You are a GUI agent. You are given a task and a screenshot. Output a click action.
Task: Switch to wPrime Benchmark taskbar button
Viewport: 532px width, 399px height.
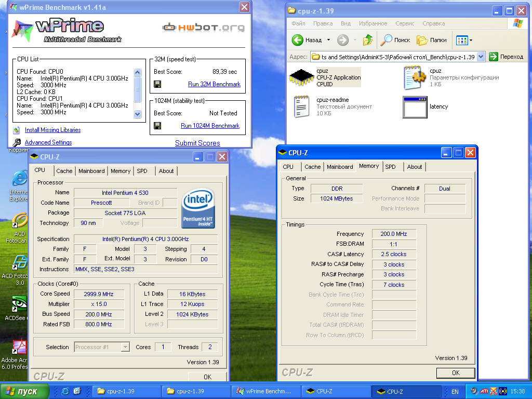point(266,391)
